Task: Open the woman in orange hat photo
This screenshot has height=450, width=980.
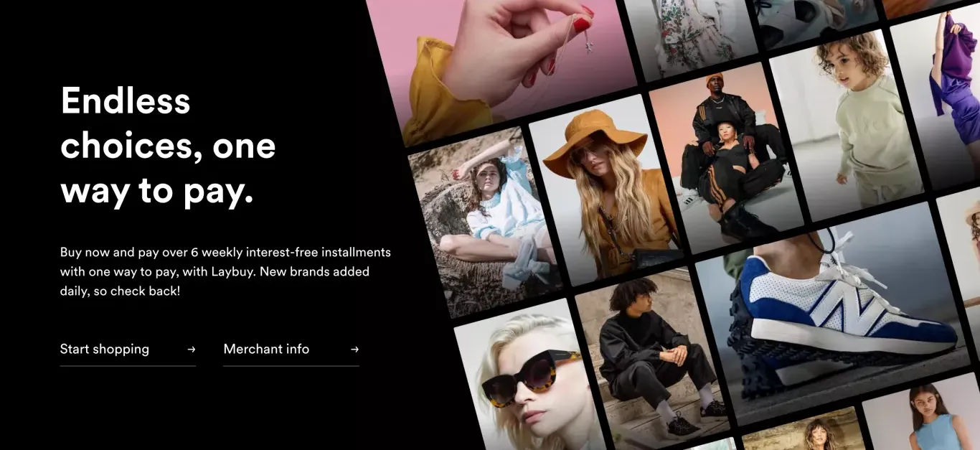Action: click(608, 190)
